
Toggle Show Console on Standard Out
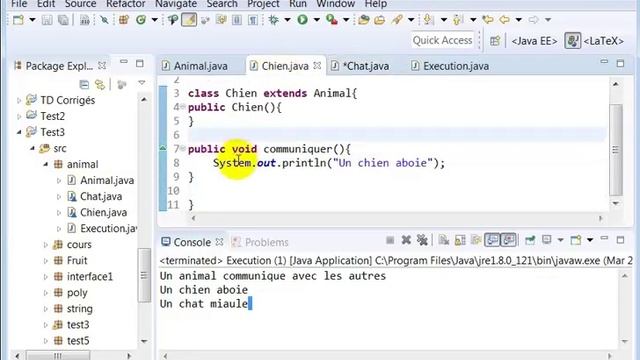coord(492,240)
